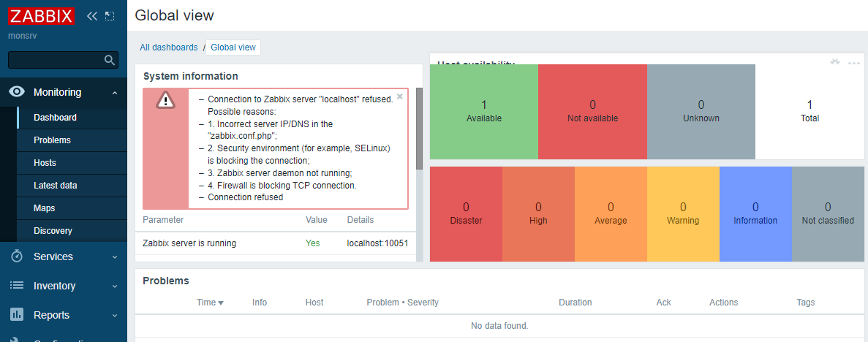The image size is (868, 342).
Task: Click 'Zabbix server is running' row
Action: pos(275,243)
